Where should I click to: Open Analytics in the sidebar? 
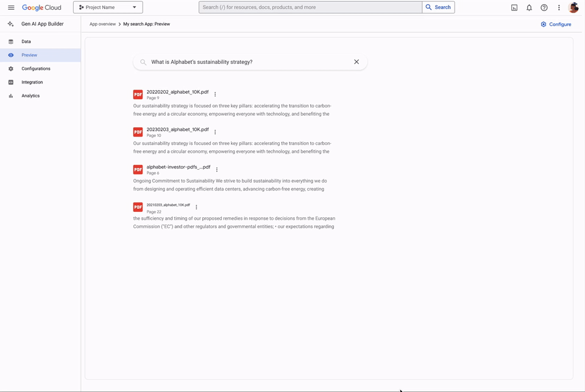[x=40, y=96]
